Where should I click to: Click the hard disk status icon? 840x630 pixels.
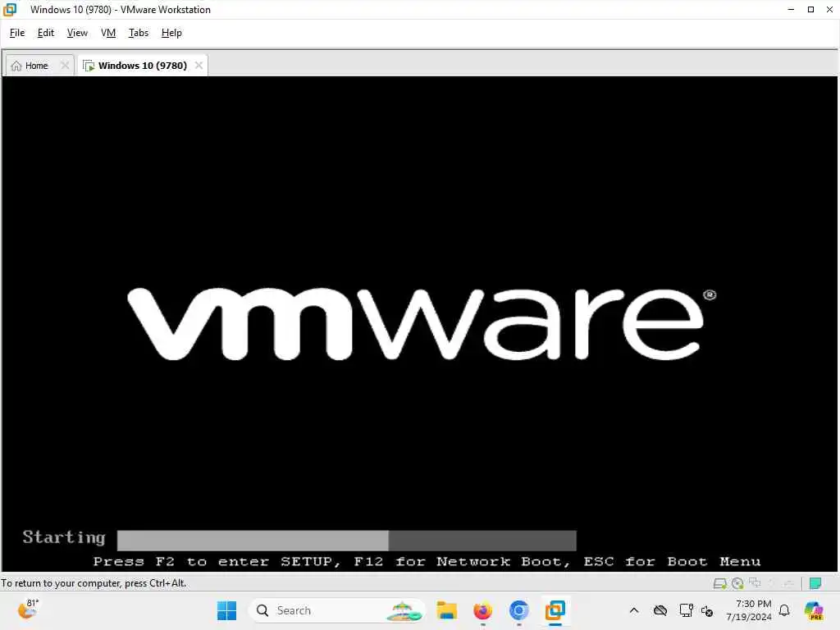720,583
